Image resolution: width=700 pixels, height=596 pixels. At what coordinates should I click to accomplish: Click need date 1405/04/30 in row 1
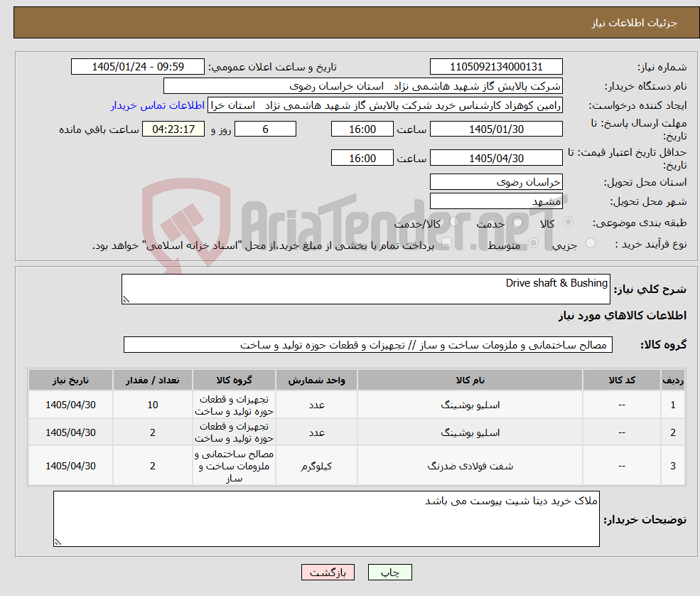70,405
